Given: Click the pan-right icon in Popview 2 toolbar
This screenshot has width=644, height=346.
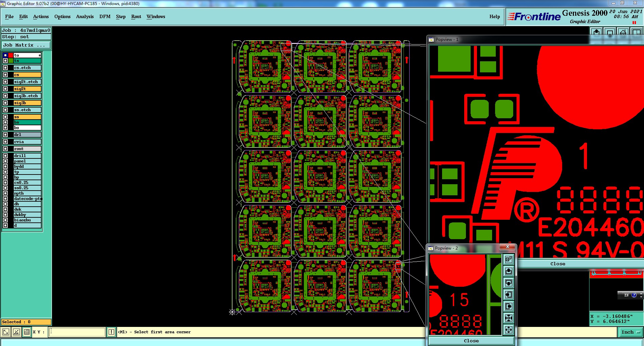Looking at the screenshot, I should point(508,306).
